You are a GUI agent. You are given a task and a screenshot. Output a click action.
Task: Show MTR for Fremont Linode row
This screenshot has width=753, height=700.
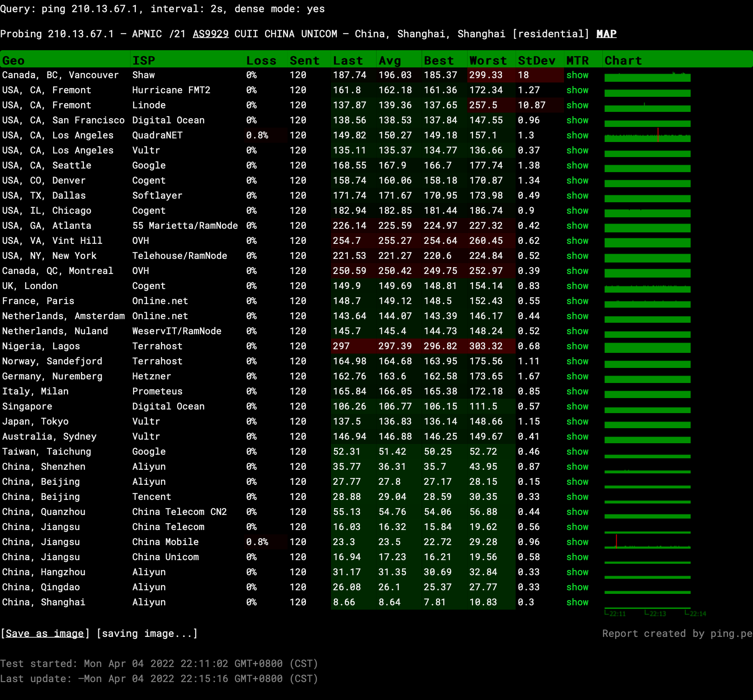[x=577, y=105]
